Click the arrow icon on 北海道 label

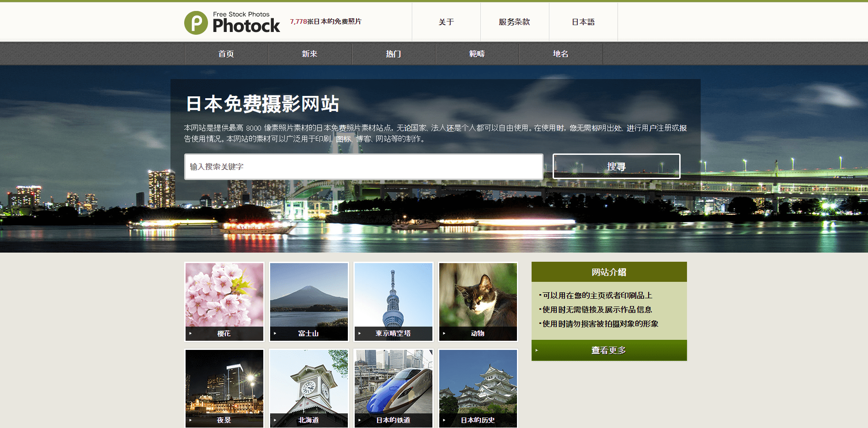point(275,420)
